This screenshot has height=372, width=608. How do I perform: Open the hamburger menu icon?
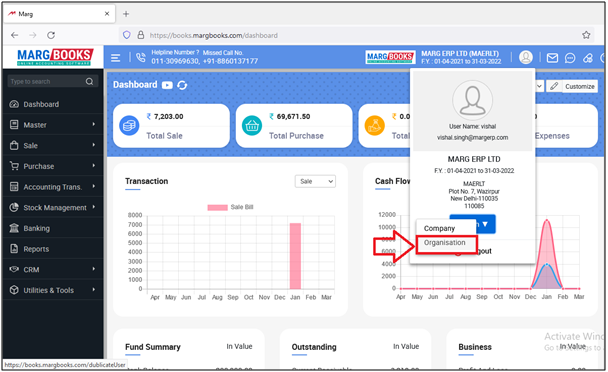coord(116,58)
